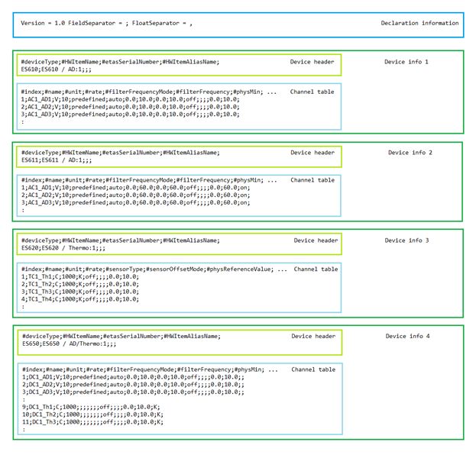Click the 'Channel table' label in Device info 3

[316, 269]
